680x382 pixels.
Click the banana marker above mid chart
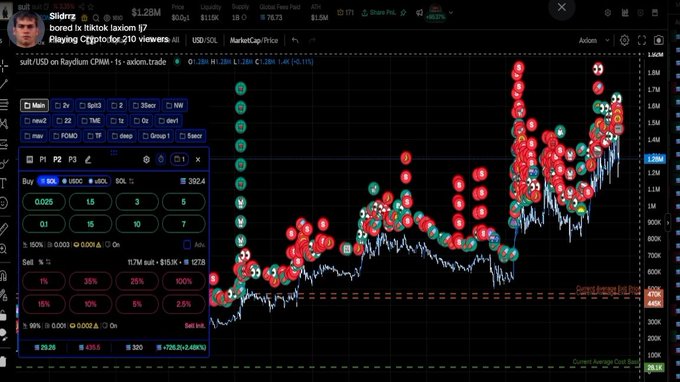pyautogui.click(x=406, y=158)
